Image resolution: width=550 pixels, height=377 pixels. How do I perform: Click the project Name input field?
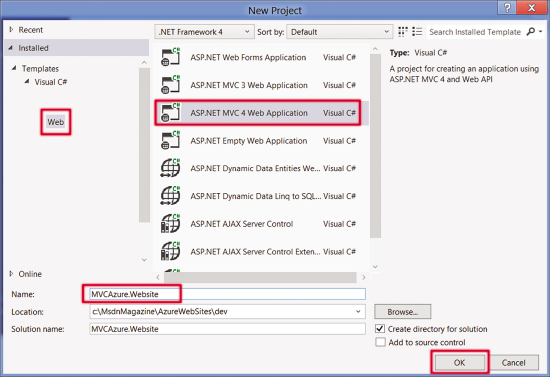227,294
